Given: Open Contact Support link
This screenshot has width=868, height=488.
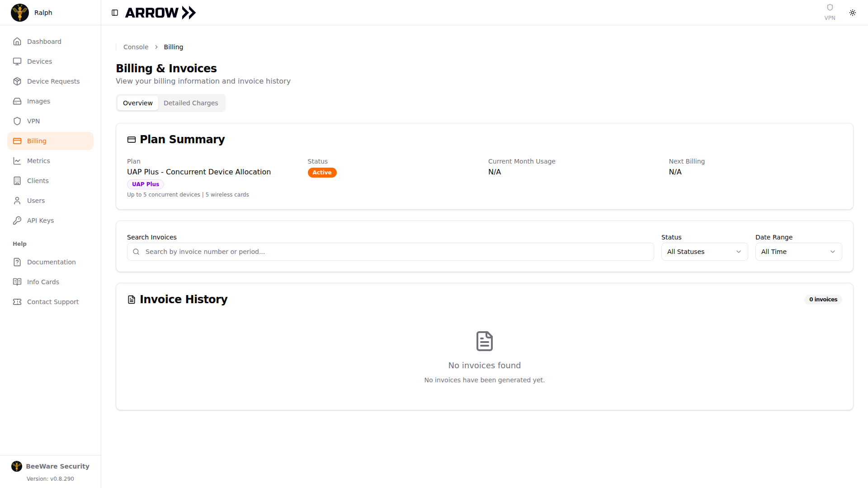Looking at the screenshot, I should pos(50,302).
